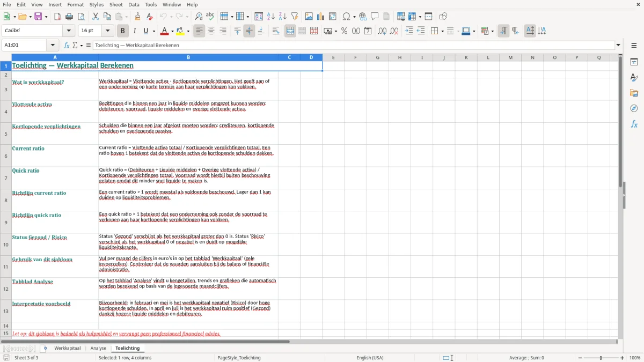Viewport: 644px width, 362px height.
Task: Insert an image
Action: click(309, 17)
